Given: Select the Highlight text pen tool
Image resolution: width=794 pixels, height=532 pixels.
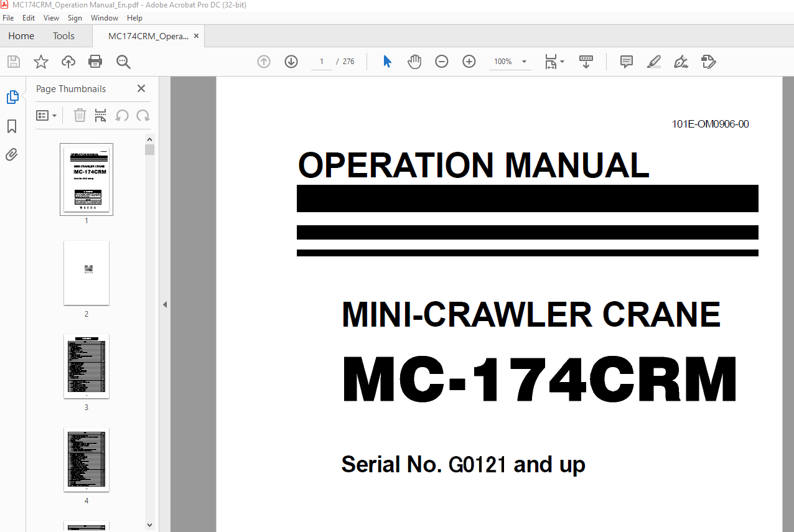Looking at the screenshot, I should (x=653, y=62).
